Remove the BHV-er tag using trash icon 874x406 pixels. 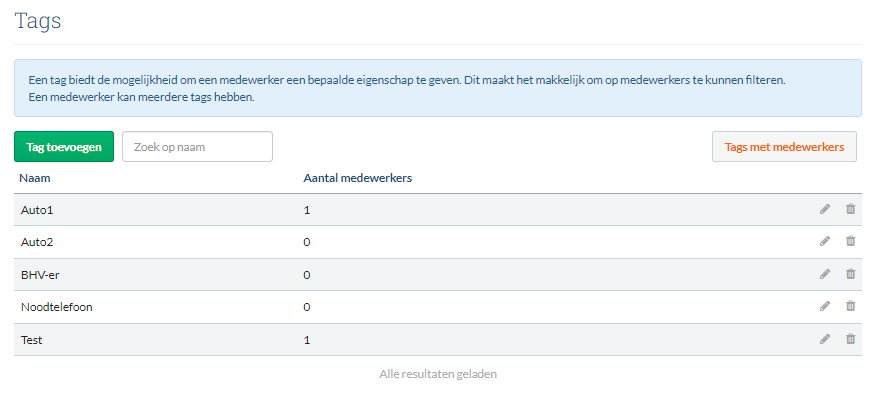tap(851, 274)
